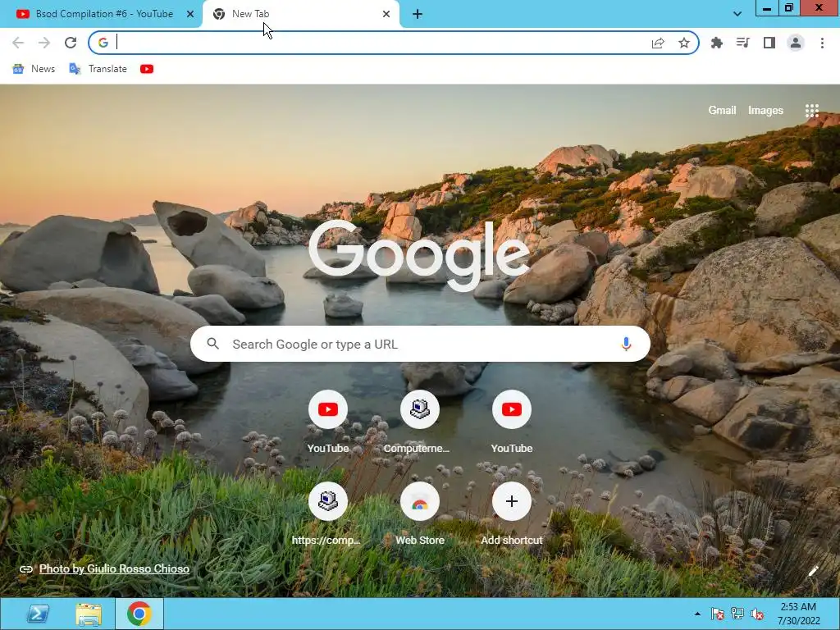Open a new tab with plus button
Screen dimensions: 840x630
pyautogui.click(x=418, y=15)
